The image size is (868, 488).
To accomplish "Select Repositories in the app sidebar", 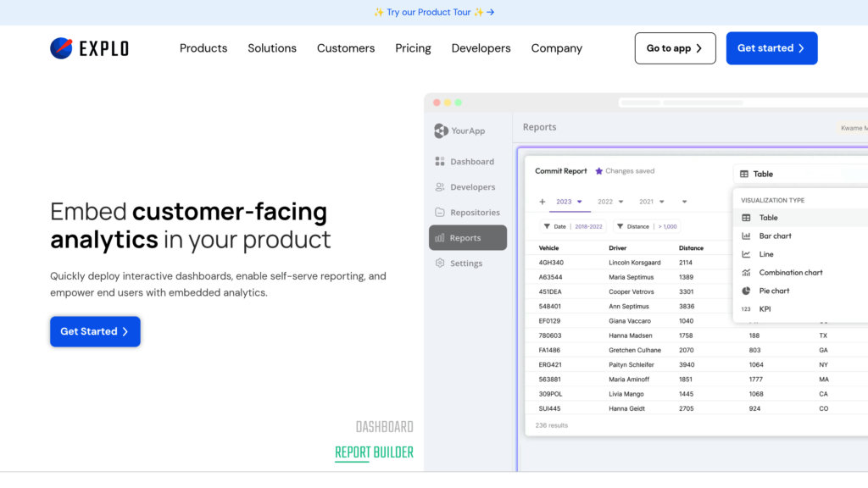I will click(468, 213).
